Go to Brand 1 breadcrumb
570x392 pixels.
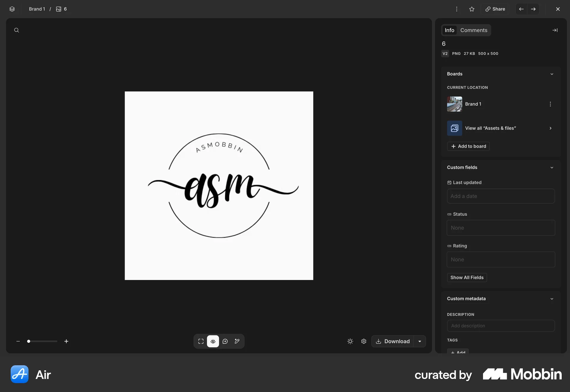pyautogui.click(x=37, y=9)
